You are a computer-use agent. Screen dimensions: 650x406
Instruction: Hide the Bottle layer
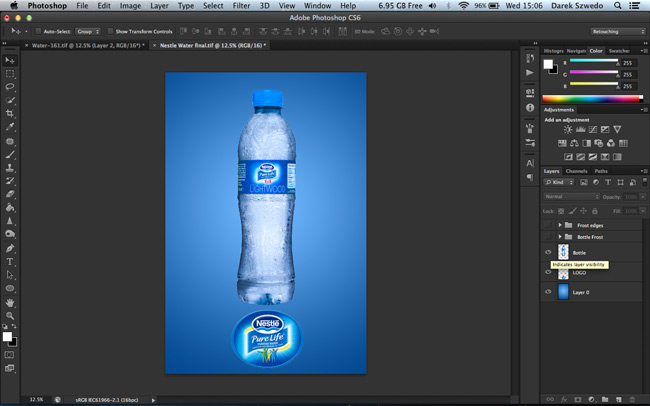pyautogui.click(x=548, y=252)
